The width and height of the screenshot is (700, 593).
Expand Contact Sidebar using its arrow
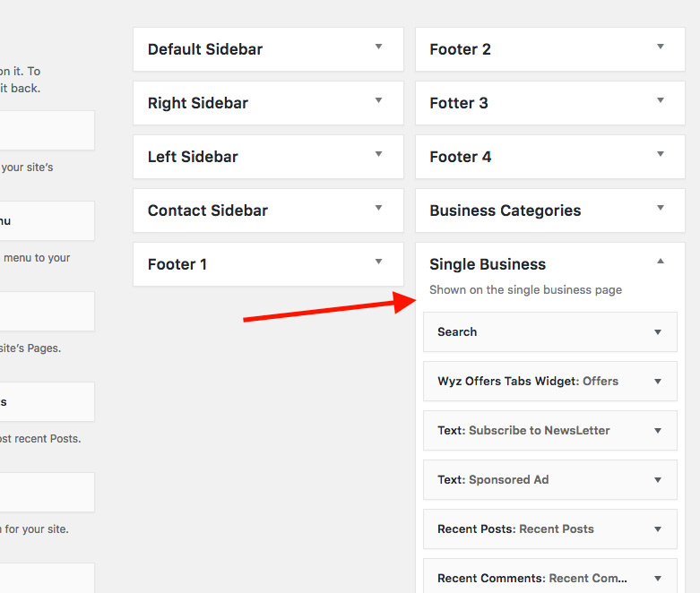pos(378,208)
